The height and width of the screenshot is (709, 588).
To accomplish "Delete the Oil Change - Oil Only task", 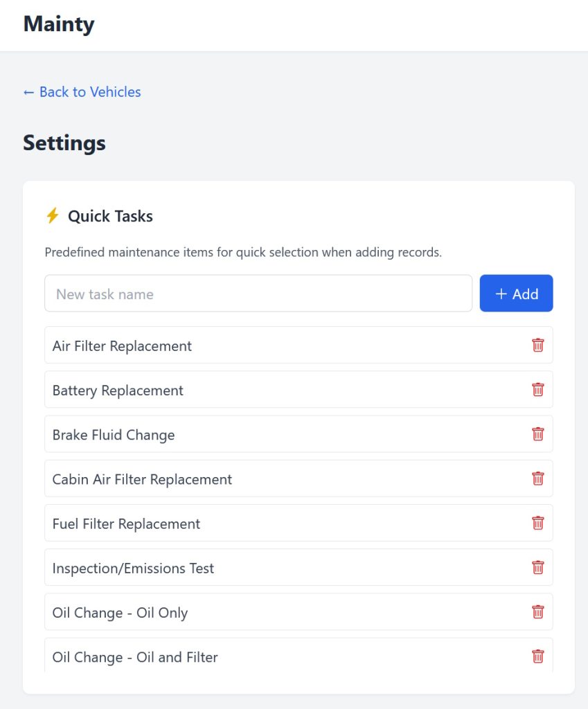I will 537,611.
